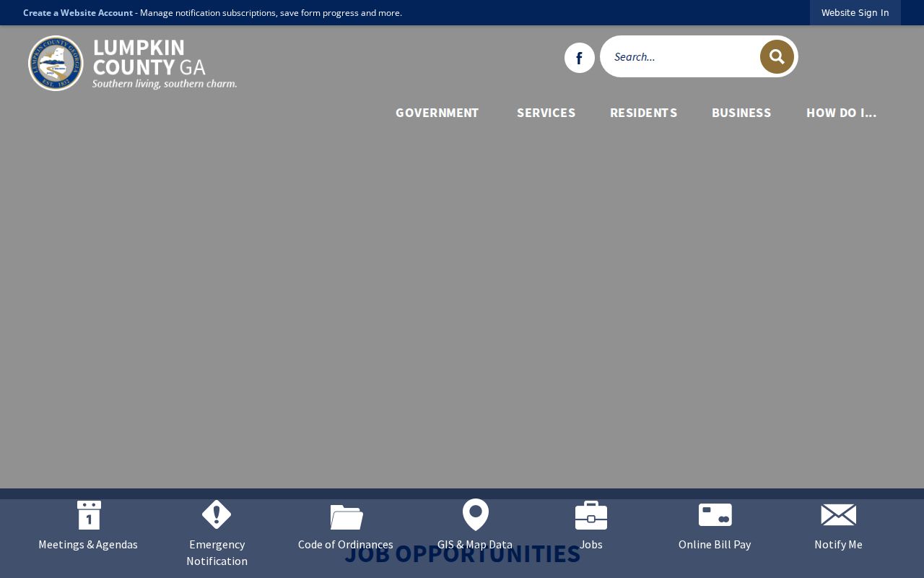The height and width of the screenshot is (578, 924).
Task: Open the Notify Me text link
Action: 839,545
